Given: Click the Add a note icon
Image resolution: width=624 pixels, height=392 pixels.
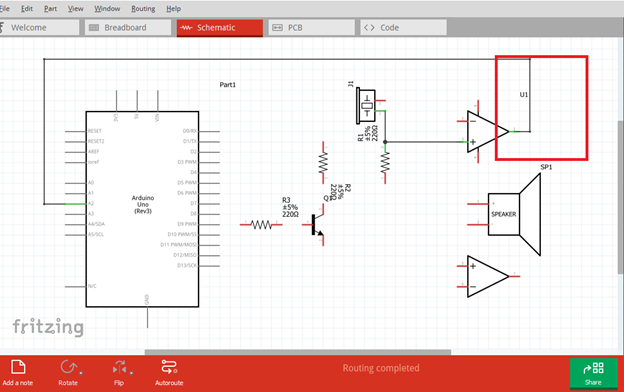Looking at the screenshot, I should 18,367.
